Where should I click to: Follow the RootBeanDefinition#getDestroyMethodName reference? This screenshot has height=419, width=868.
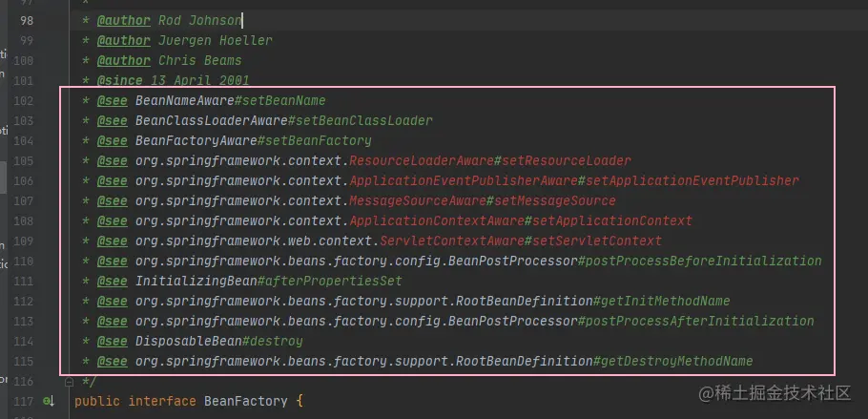point(444,362)
